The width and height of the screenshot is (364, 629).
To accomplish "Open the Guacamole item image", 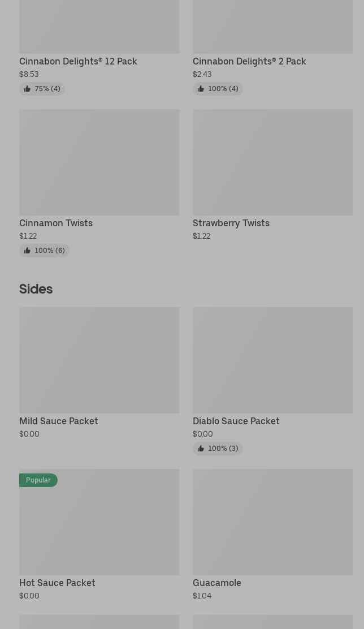I will pos(272,522).
